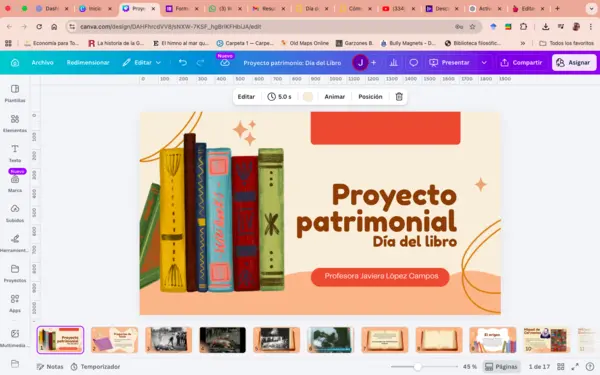The height and width of the screenshot is (375, 600).
Task: Redo the last undone action
Action: pyautogui.click(x=200, y=62)
